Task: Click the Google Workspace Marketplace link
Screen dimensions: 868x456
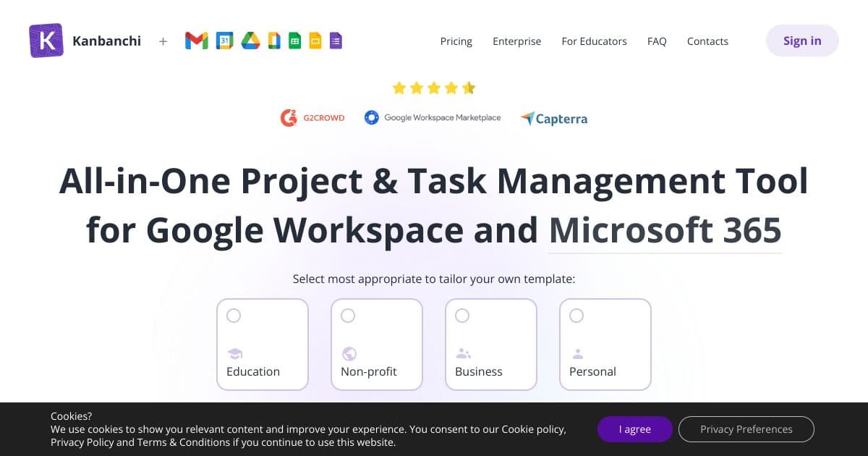Action: click(433, 118)
